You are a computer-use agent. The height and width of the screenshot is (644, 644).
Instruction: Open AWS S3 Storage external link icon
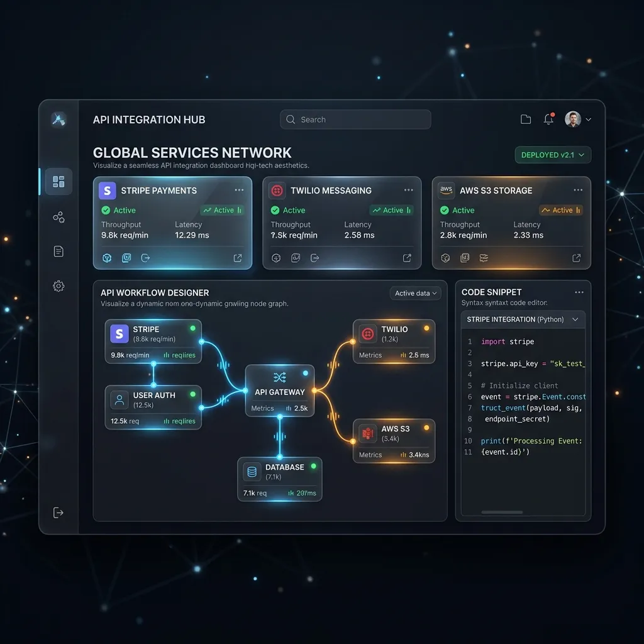pyautogui.click(x=577, y=258)
